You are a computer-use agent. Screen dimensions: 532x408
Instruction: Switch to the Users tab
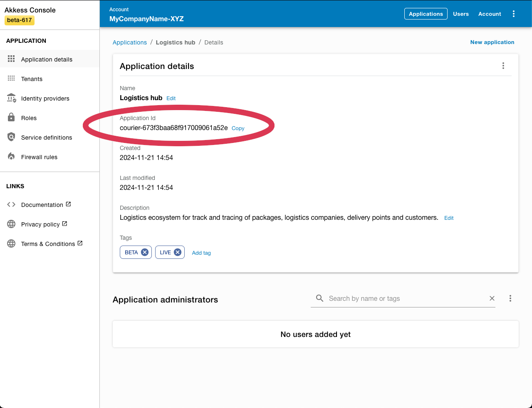(460, 14)
